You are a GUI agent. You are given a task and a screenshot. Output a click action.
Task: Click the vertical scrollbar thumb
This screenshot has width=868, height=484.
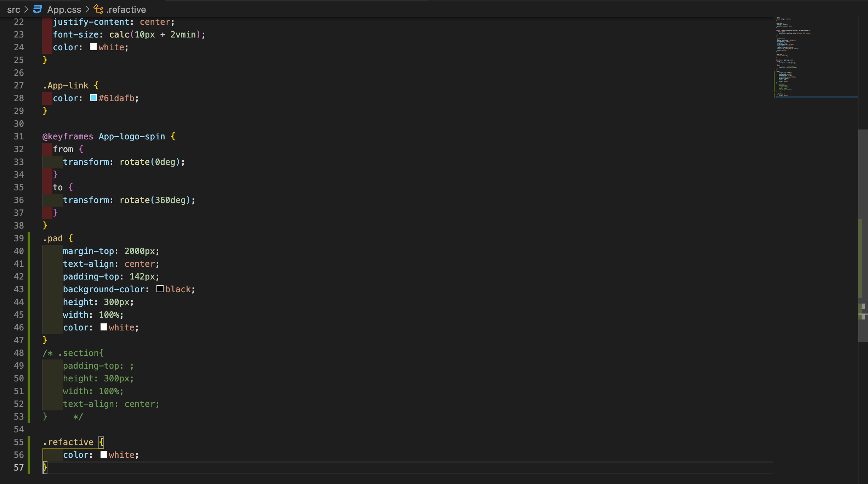click(x=863, y=235)
